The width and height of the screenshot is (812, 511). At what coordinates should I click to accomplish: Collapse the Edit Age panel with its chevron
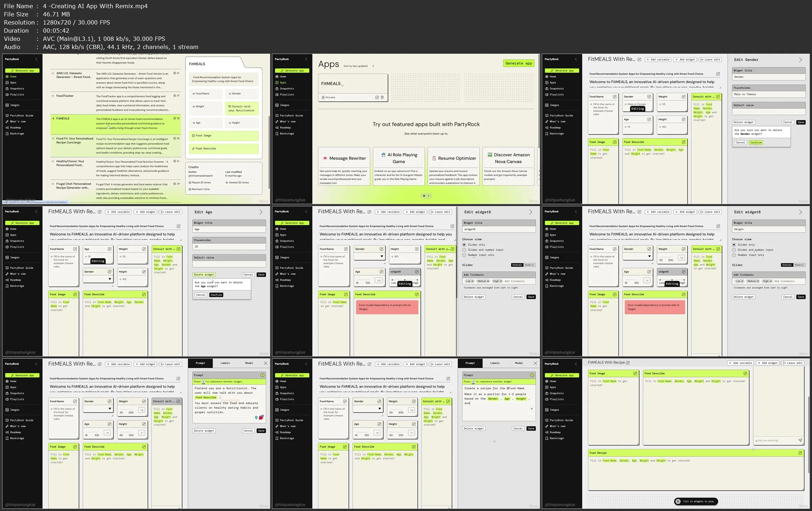(x=261, y=212)
